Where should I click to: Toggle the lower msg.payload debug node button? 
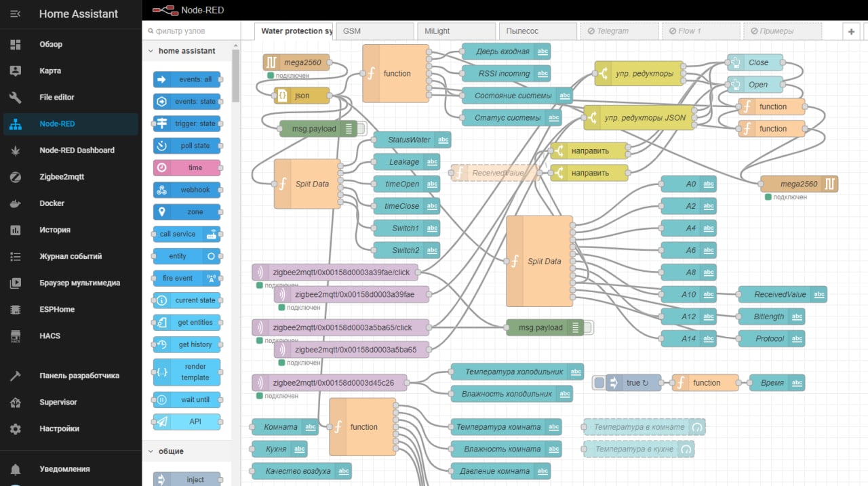588,327
